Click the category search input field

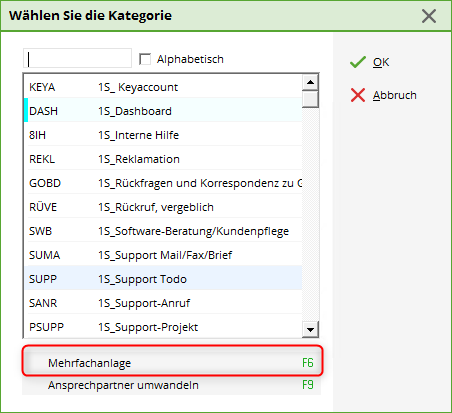click(x=77, y=59)
